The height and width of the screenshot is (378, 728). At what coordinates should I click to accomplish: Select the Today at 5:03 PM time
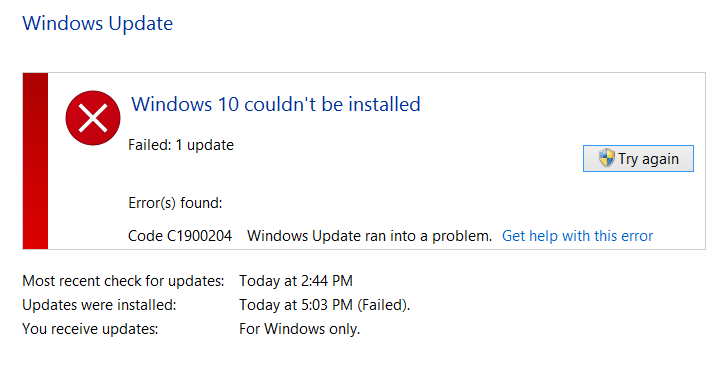click(296, 305)
